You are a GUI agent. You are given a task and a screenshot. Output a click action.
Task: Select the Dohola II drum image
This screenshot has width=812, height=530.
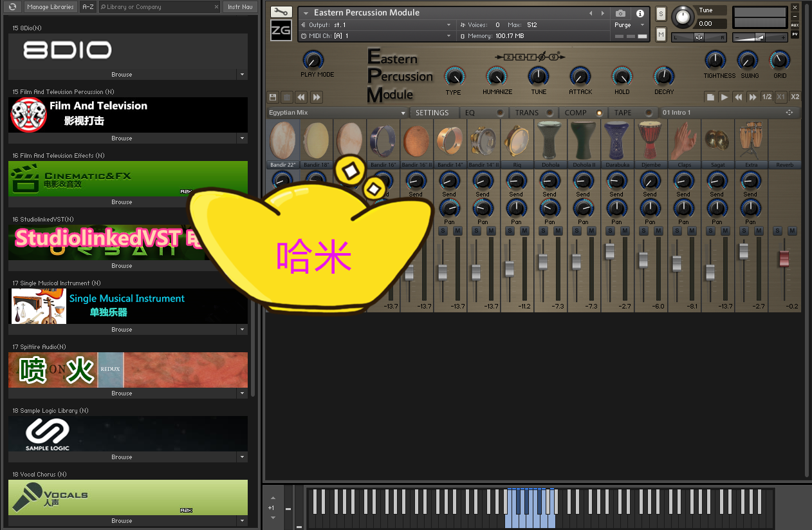click(x=584, y=140)
